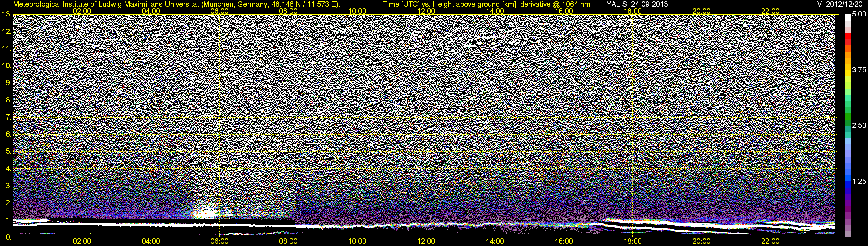Click the 'YALIS: 24-09-2013' label
The width and height of the screenshot is (868, 246).
point(637,4)
